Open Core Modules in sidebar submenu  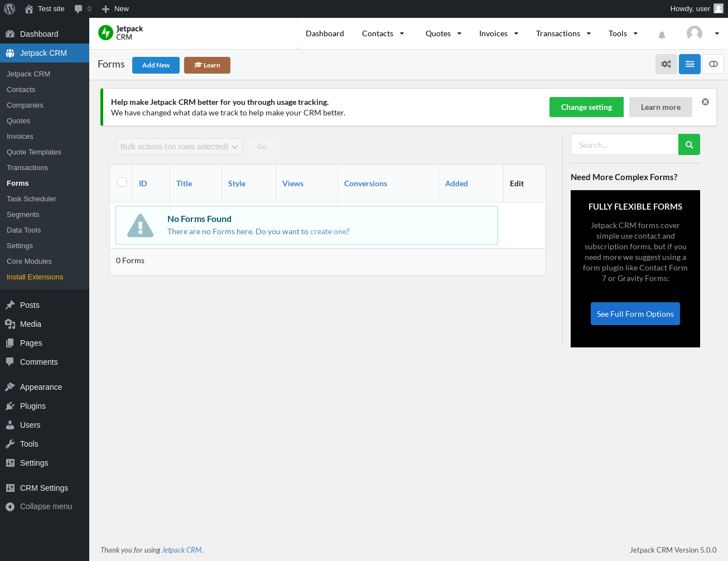pyautogui.click(x=30, y=262)
